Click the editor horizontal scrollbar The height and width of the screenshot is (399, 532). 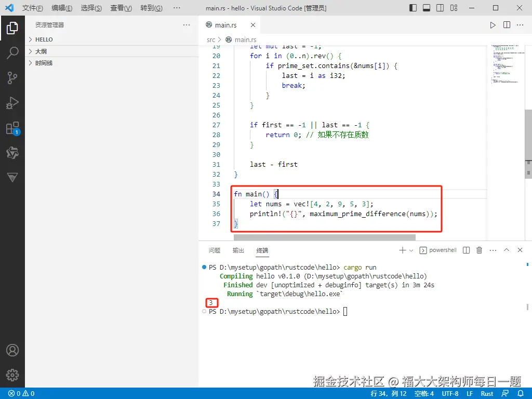pyautogui.click(x=324, y=237)
